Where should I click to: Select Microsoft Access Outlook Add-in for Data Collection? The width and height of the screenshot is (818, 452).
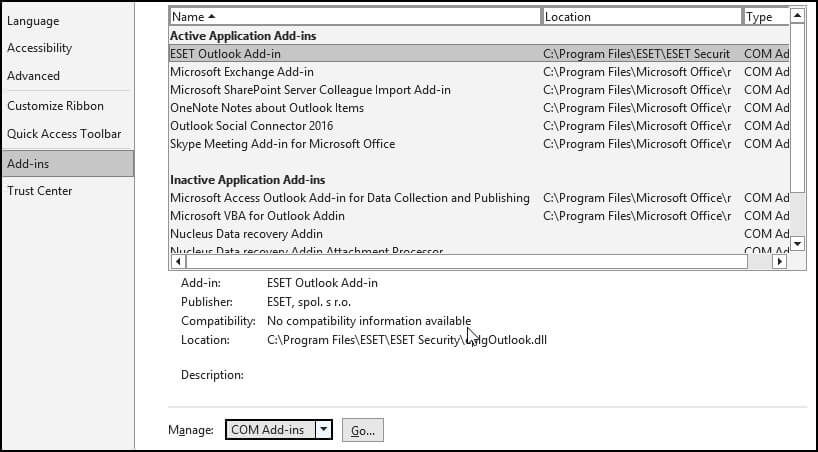point(479,198)
